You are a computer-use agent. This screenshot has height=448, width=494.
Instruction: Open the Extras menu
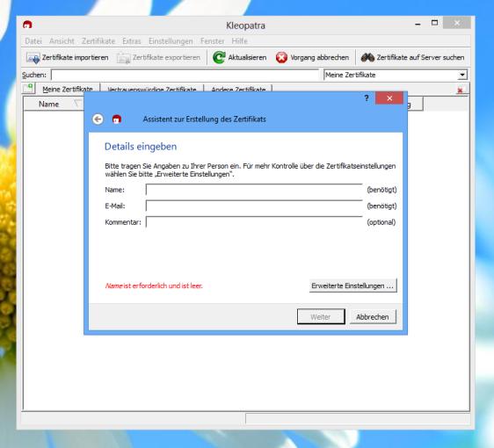[x=132, y=41]
